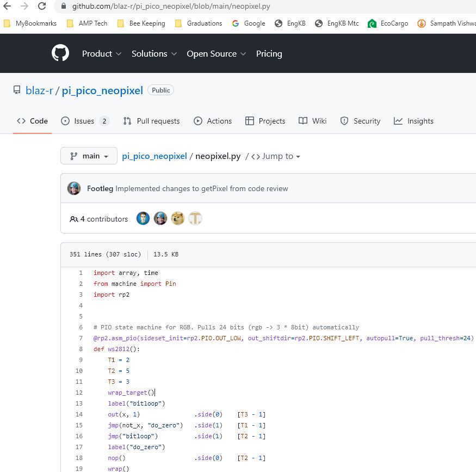Click the Pricing link
Screen dimensions: 476x472
pyautogui.click(x=269, y=53)
